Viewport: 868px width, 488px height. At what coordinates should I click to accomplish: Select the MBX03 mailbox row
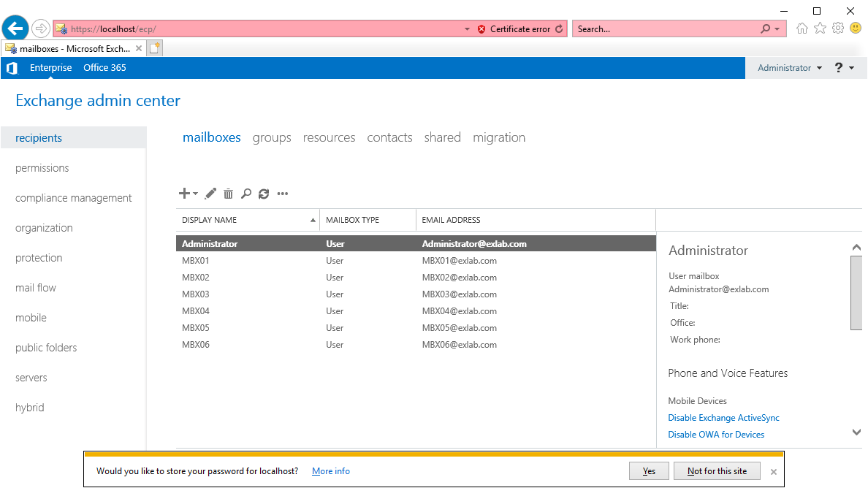point(416,294)
